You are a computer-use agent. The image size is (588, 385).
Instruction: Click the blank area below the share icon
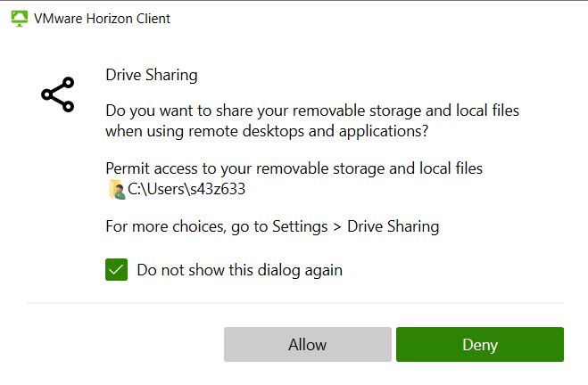58,196
